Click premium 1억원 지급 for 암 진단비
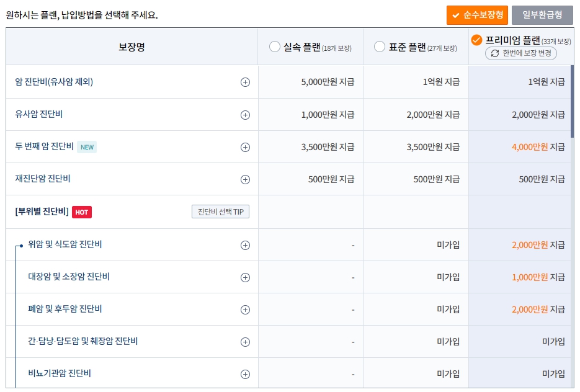Image resolution: width=580 pixels, height=392 pixels. 547,82
